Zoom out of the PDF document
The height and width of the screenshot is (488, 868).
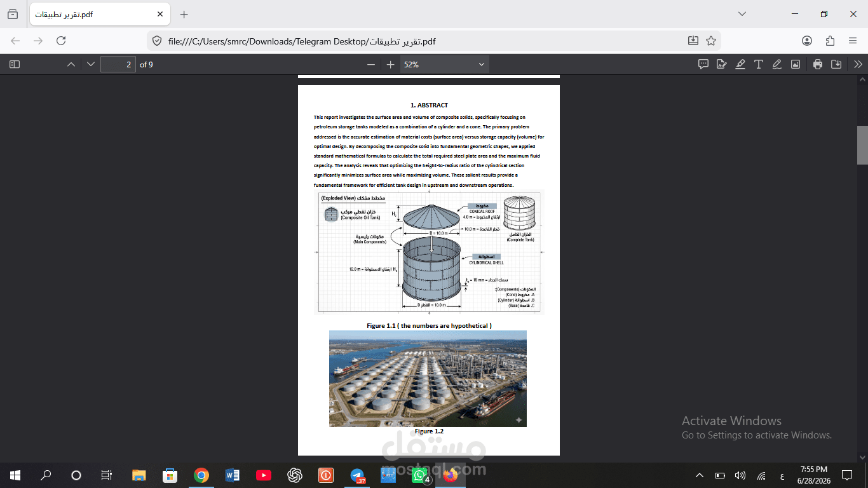pyautogui.click(x=371, y=64)
